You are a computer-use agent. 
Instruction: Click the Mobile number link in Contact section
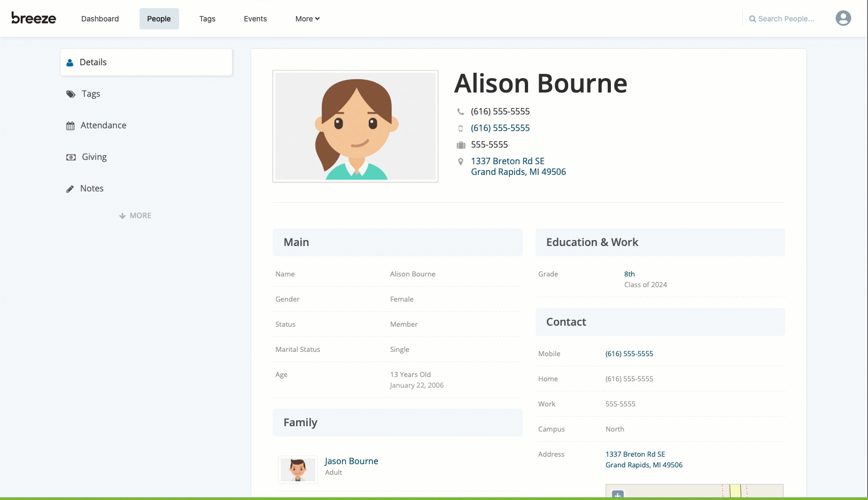coord(629,353)
